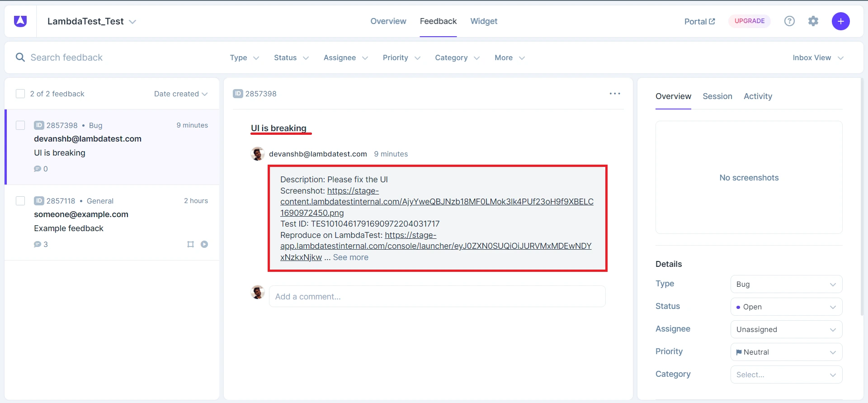This screenshot has width=868, height=403.
Task: Open the Priority Neutral dropdown in Details
Action: pos(786,352)
